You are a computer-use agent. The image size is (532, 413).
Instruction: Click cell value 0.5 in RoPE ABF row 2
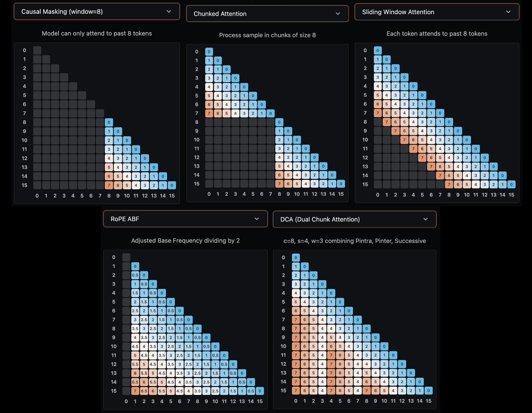click(x=135, y=275)
